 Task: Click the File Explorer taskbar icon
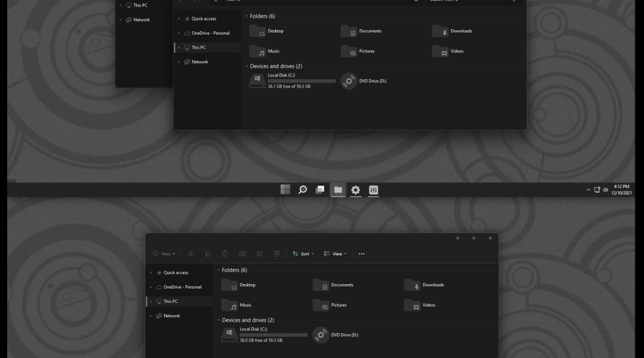337,189
